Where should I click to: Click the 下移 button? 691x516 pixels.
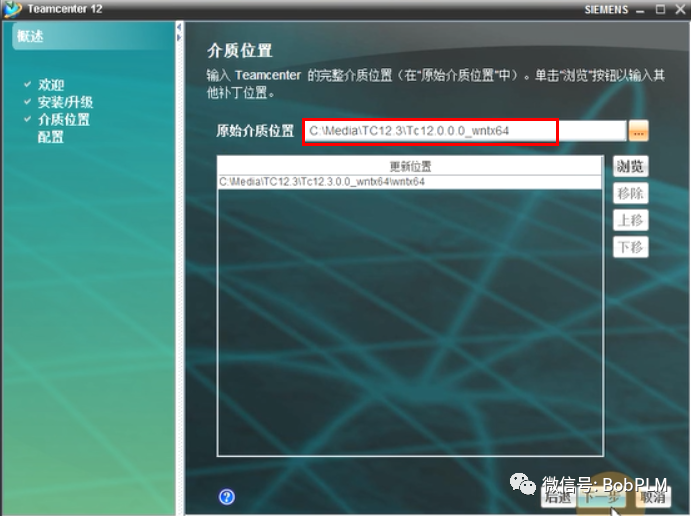tap(630, 247)
